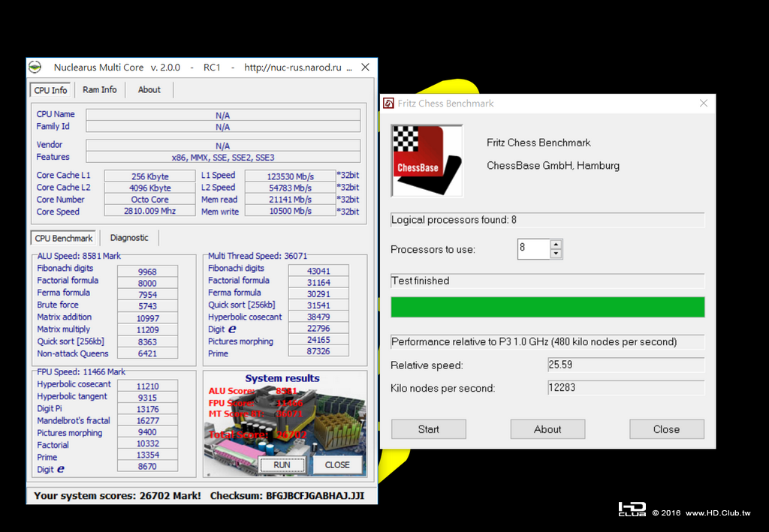Screen dimensions: 769x532
Task: Select the CPU Benchmark tab
Action: pos(64,238)
